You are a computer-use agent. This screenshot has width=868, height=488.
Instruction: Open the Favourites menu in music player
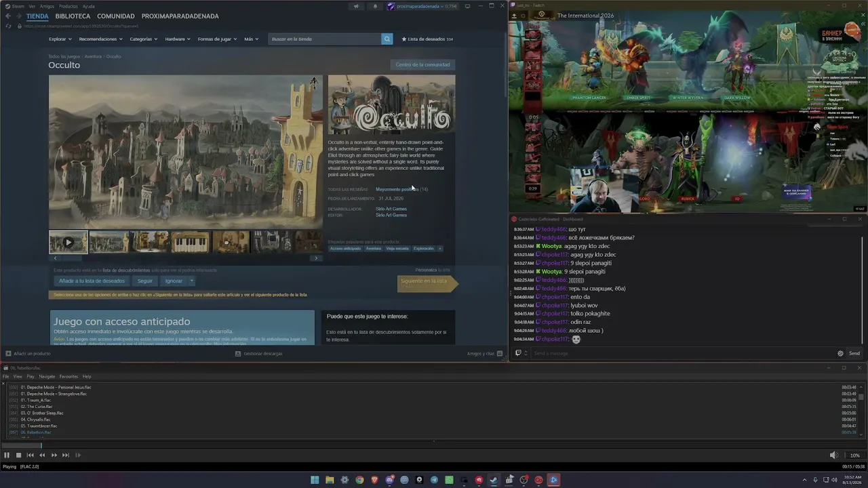coord(68,377)
